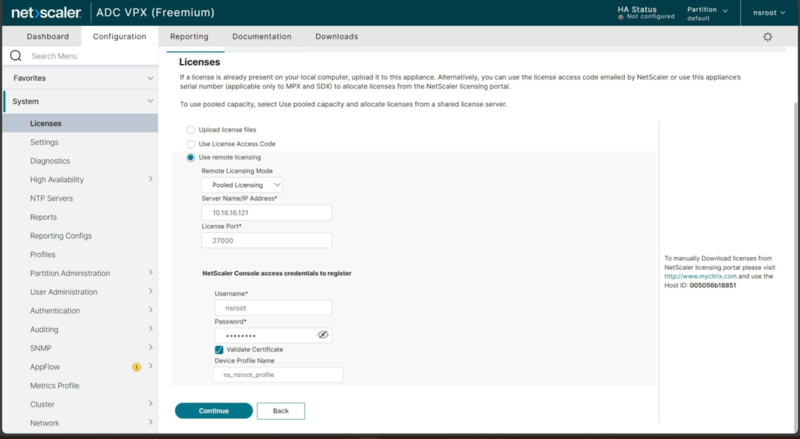The image size is (800, 439).
Task: Select Use remote licensing radio button
Action: tap(190, 157)
